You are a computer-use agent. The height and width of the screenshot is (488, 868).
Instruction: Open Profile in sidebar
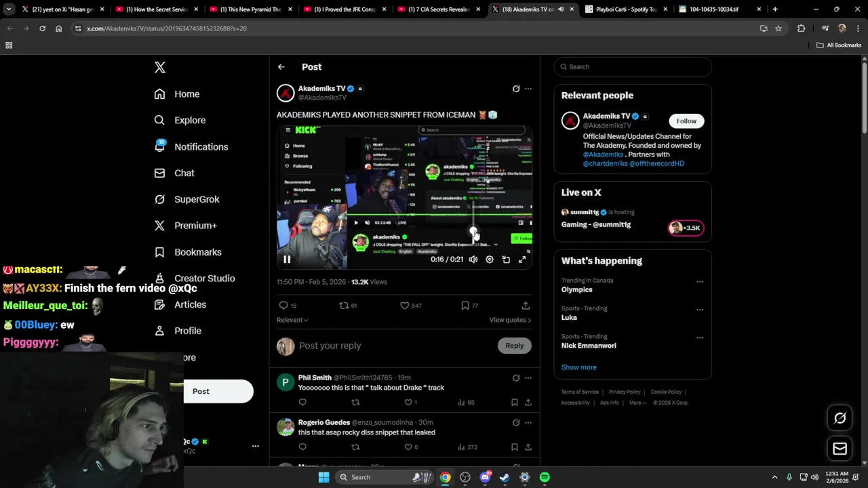click(178, 331)
